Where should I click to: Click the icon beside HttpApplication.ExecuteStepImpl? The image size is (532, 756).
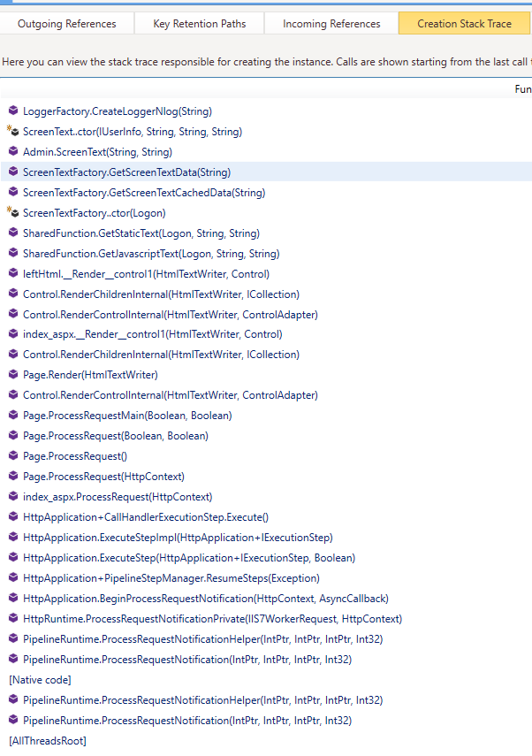click(x=13, y=537)
